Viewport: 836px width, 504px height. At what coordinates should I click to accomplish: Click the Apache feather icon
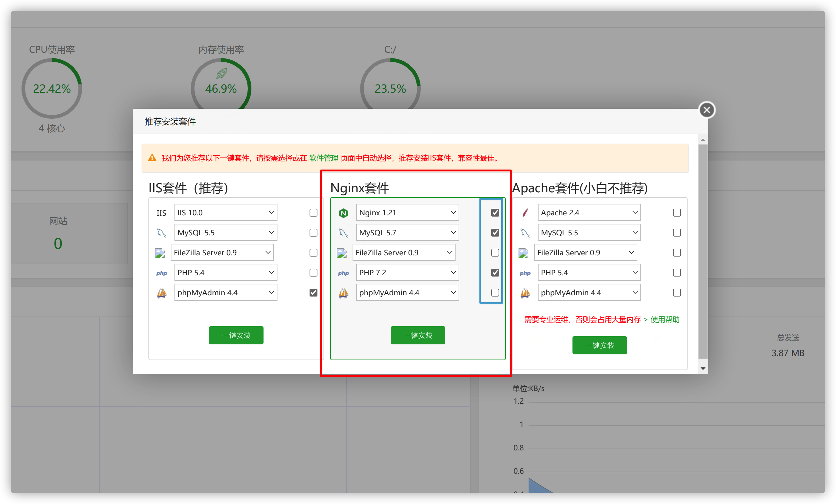click(525, 213)
